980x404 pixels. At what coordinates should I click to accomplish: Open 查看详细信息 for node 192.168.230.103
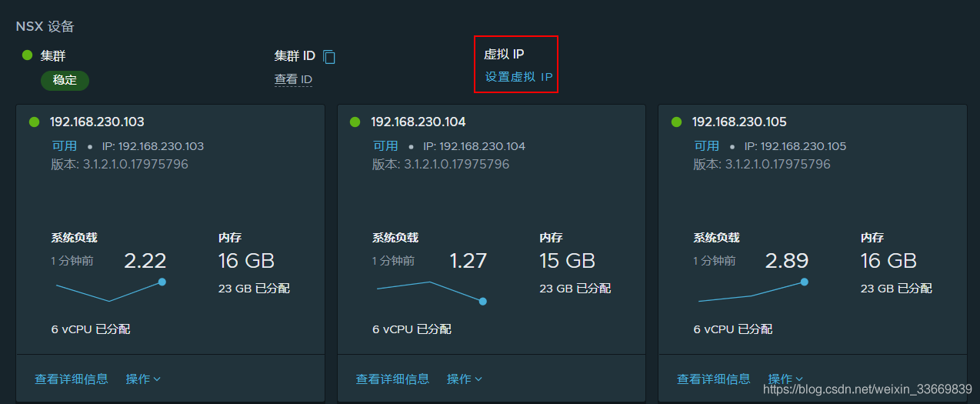click(72, 379)
